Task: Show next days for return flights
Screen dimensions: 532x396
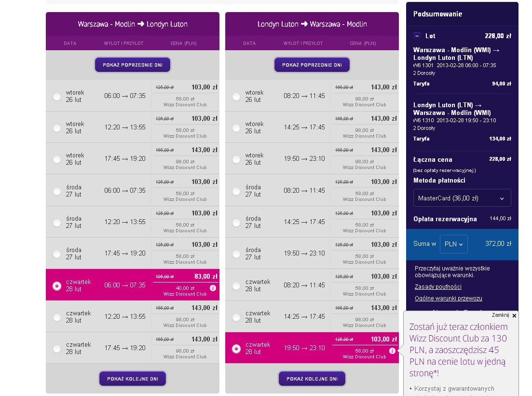Action: pyautogui.click(x=312, y=379)
